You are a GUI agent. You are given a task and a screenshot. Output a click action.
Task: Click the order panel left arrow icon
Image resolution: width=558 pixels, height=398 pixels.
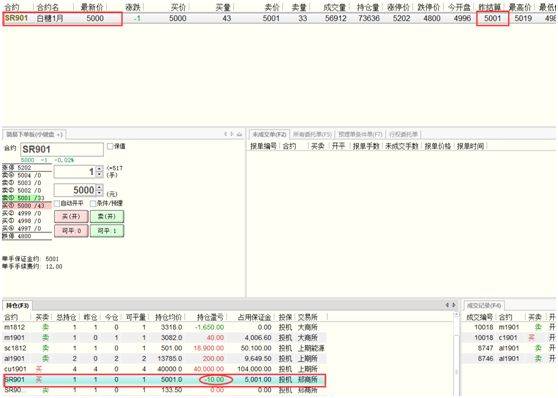(x=226, y=134)
